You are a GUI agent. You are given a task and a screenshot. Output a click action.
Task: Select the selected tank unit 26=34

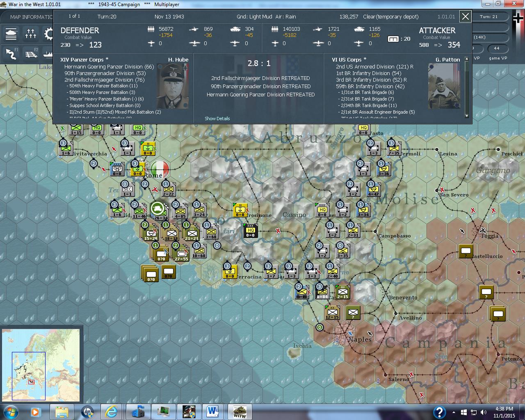[158, 210]
